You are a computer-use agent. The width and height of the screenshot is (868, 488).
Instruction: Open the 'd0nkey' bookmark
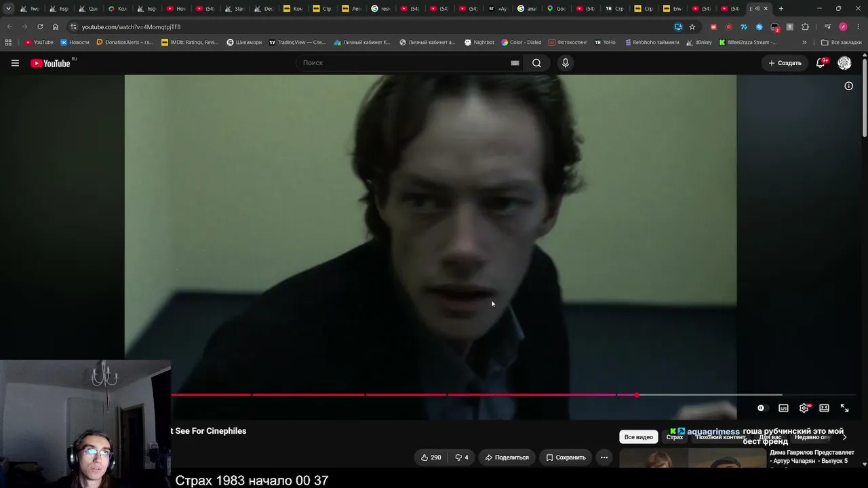(x=699, y=42)
